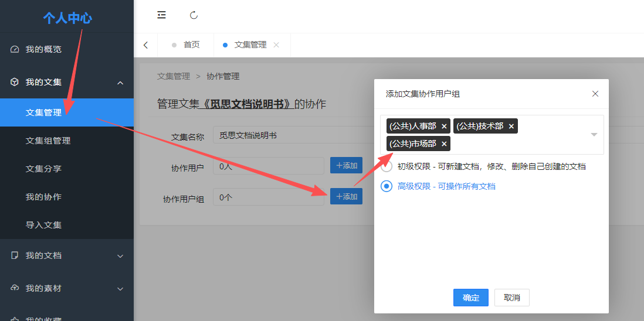The image size is (644, 321).
Task: Close the 添加文集协作用户组 dialog
Action: (x=595, y=94)
